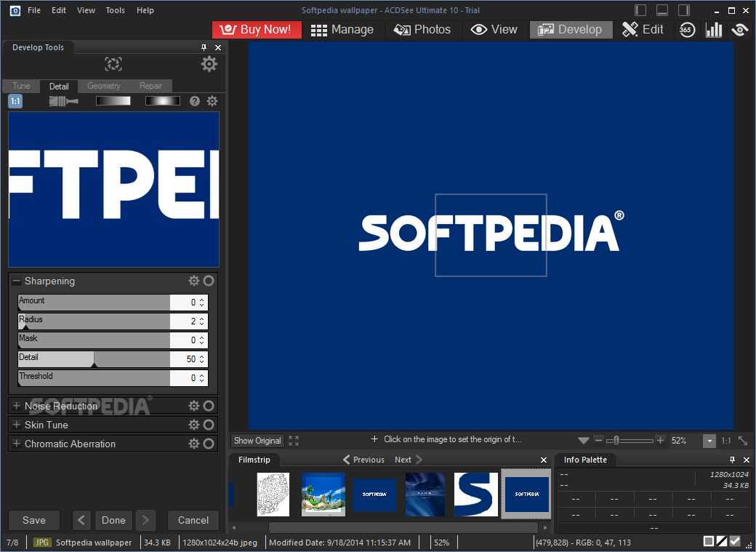The height and width of the screenshot is (552, 756).
Task: Open Detail tab help icon
Action: 195,101
